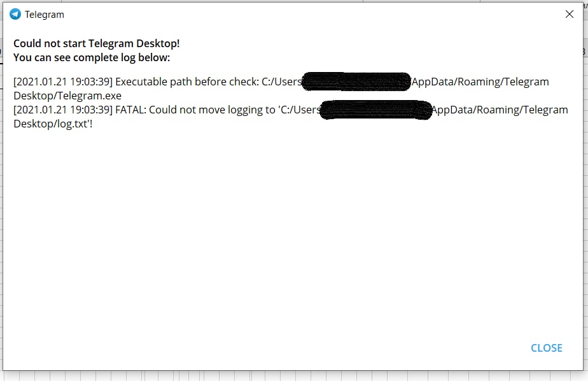
Task: Click the blue CLOSE button
Action: (x=547, y=348)
